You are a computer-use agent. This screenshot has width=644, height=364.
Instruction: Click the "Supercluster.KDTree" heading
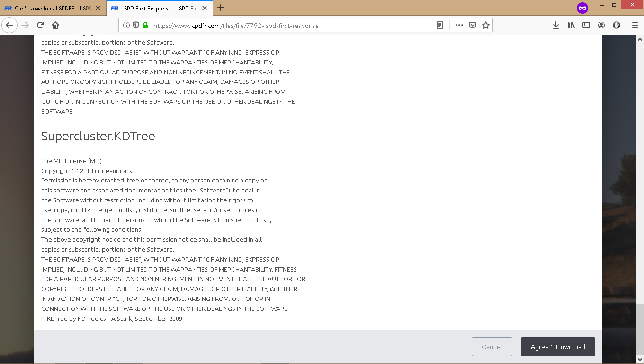[98, 136]
